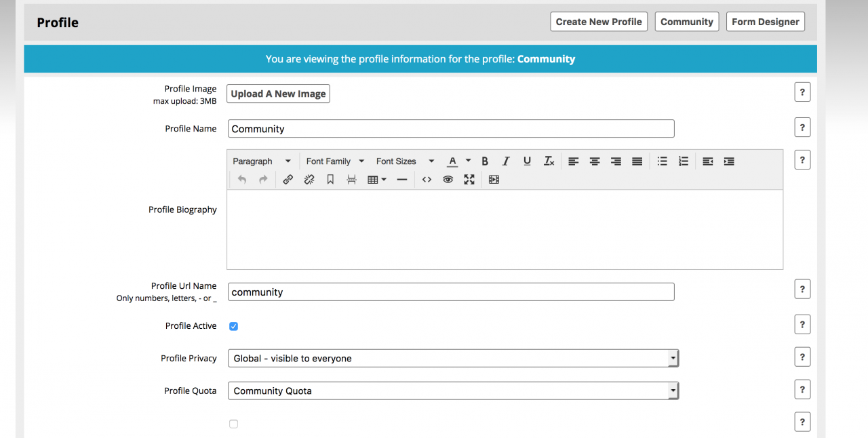Image resolution: width=868 pixels, height=438 pixels.
Task: Open source code view icon
Action: pos(427,180)
